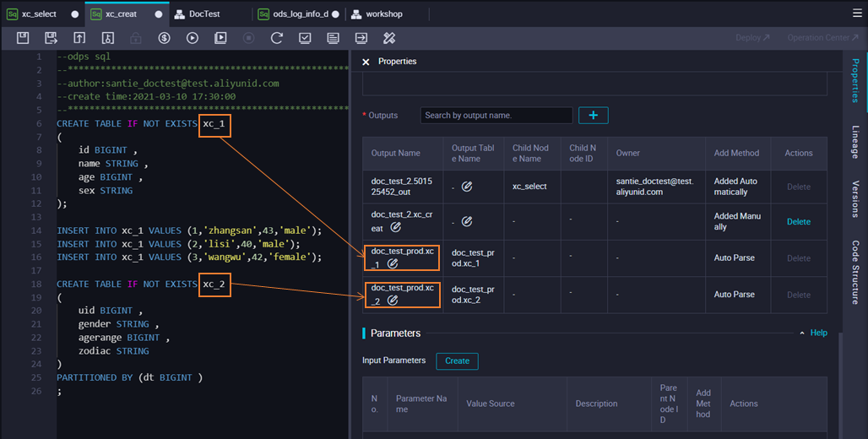Click Delete for doc_test_2.501525452_out row

click(798, 187)
